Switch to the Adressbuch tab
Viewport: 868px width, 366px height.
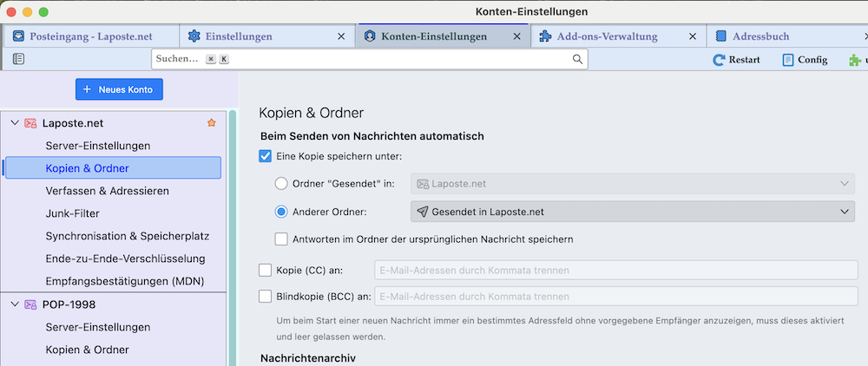tap(759, 36)
